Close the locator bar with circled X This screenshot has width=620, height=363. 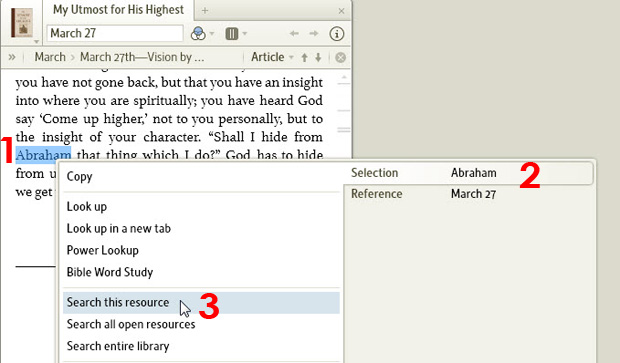340,58
